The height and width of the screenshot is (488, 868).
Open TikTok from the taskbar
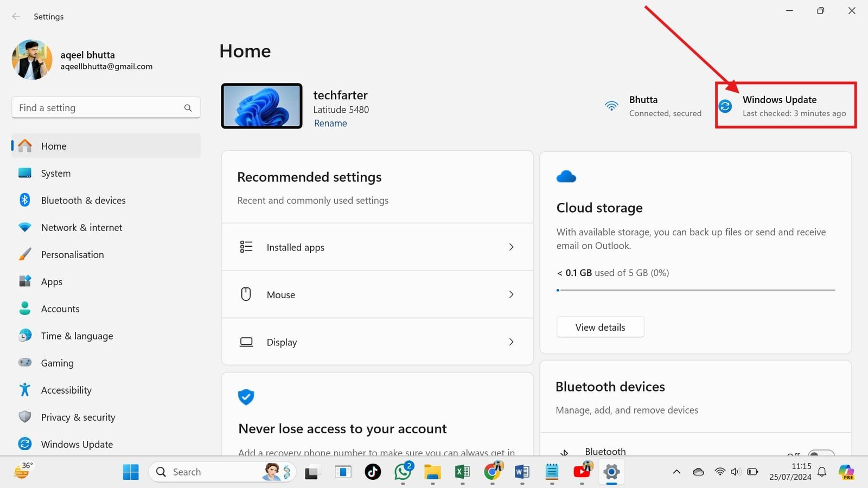373,472
